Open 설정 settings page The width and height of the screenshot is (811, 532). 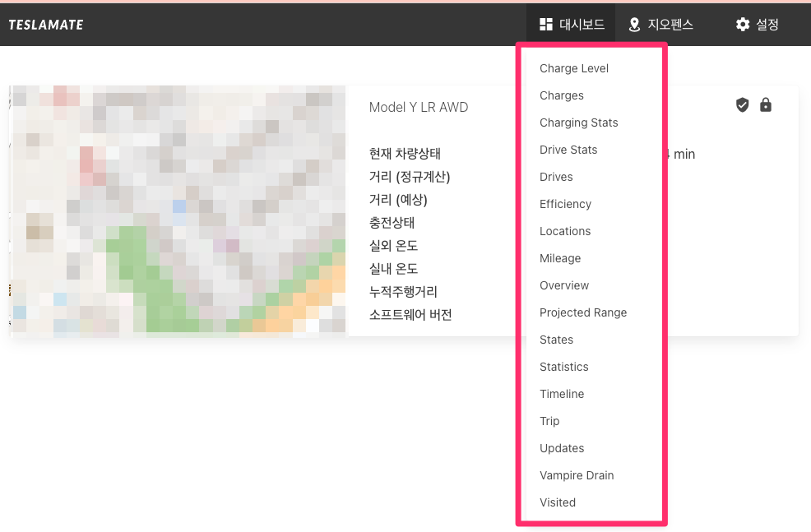(757, 25)
